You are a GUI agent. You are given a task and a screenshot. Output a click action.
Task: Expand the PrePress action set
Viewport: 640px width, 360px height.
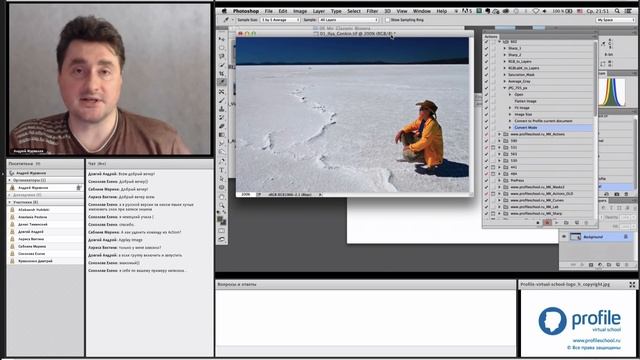point(500,180)
